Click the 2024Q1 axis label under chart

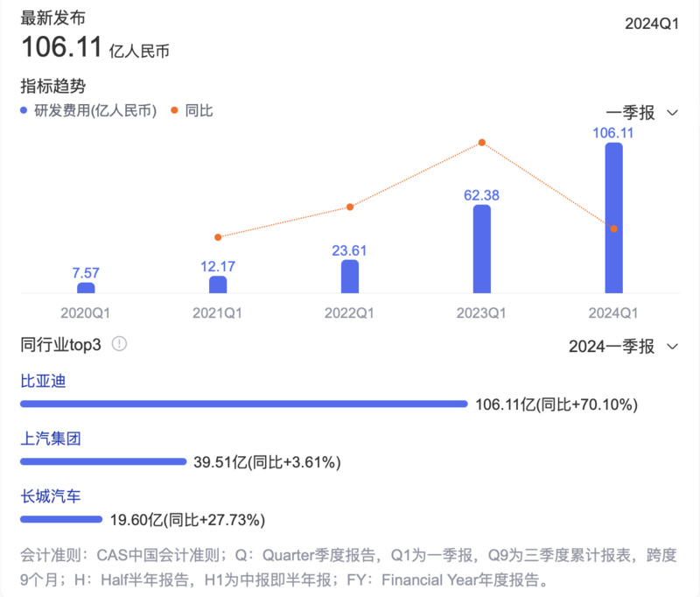pos(613,313)
